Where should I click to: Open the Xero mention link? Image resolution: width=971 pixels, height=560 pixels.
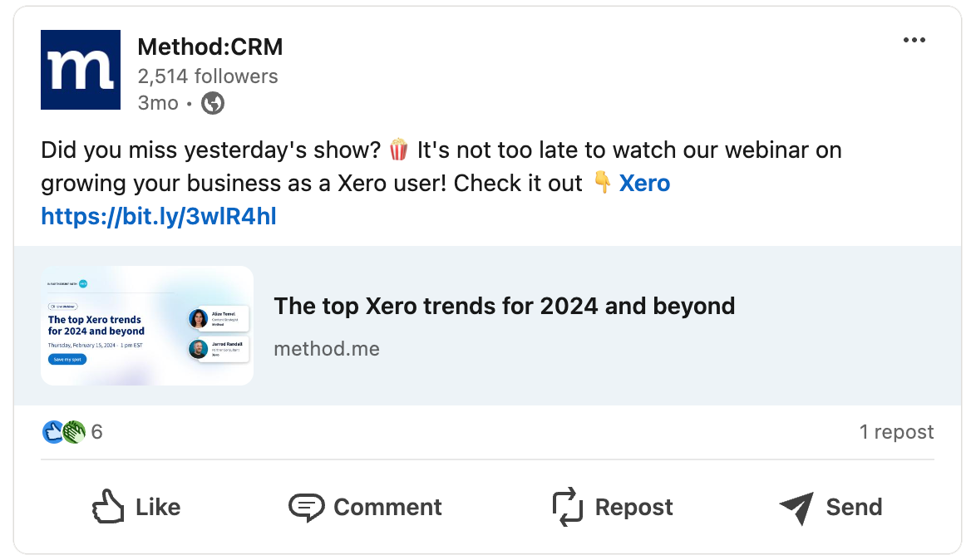pyautogui.click(x=644, y=184)
